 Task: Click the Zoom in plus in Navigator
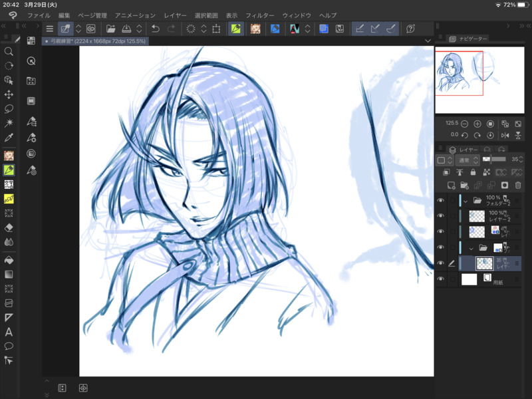coord(477,124)
